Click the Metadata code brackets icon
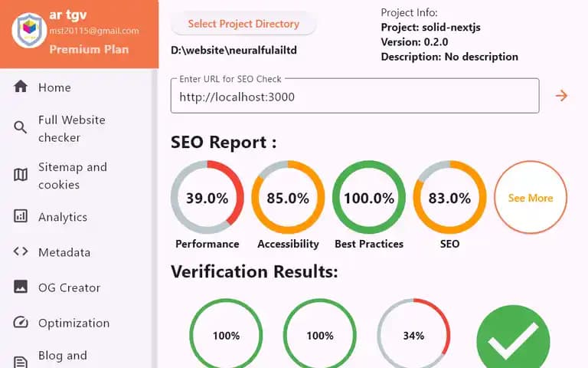This screenshot has height=368, width=588. tap(21, 251)
